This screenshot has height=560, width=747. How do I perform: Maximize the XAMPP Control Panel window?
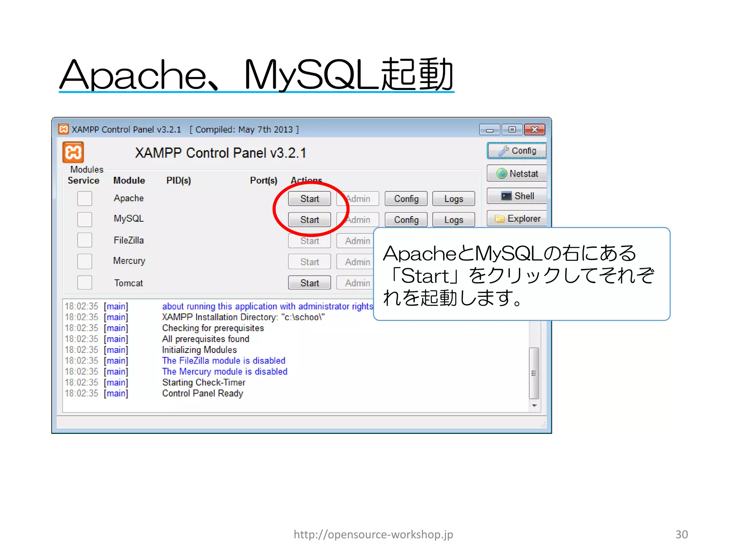click(512, 130)
